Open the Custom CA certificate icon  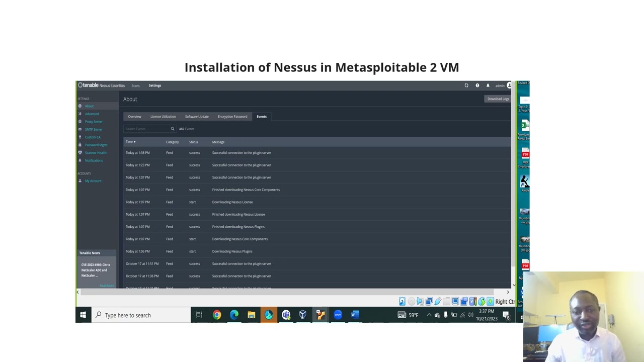[79, 137]
